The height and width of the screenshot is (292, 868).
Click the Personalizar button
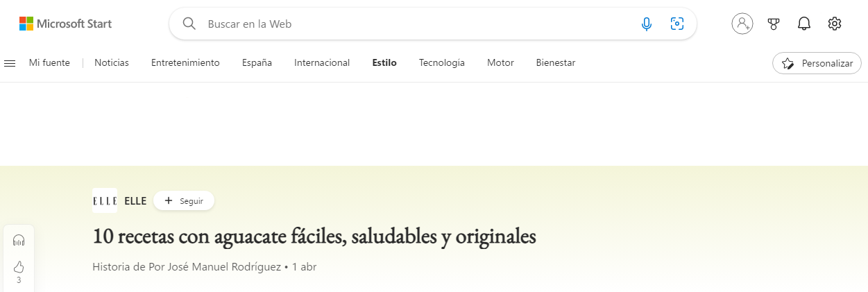(x=817, y=63)
